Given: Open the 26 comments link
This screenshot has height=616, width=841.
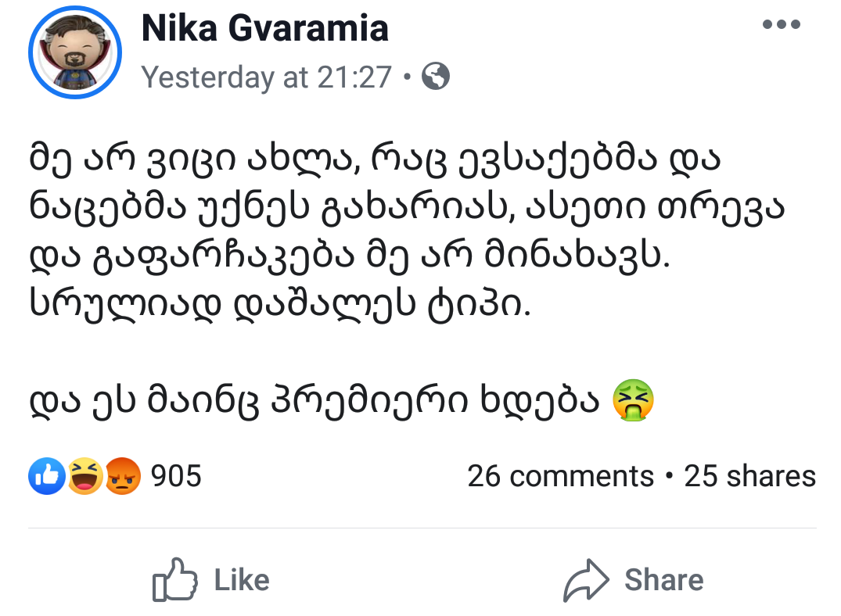Looking at the screenshot, I should tap(560, 476).
